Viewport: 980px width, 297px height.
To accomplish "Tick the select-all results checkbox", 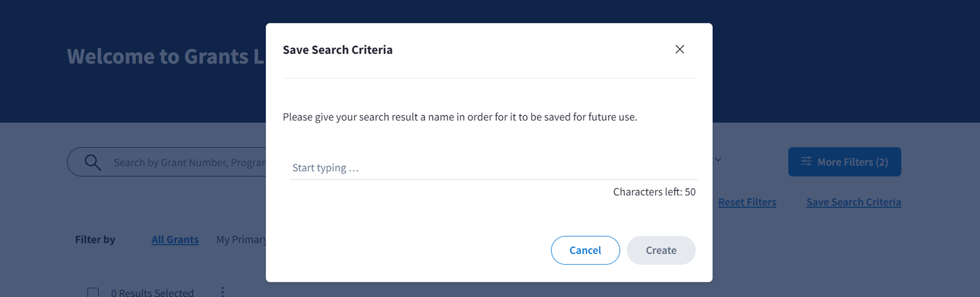I will coord(93,292).
